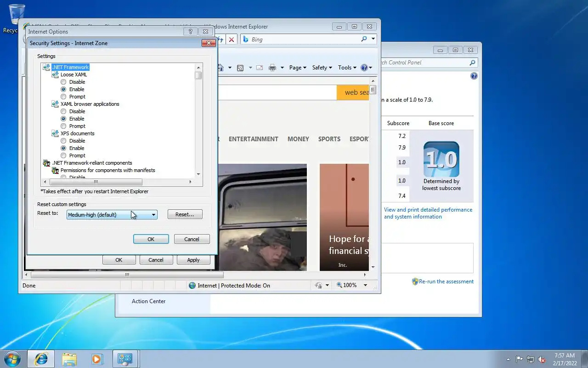The image size is (588, 368).
Task: Open the search provider dropdown arrow
Action: click(x=373, y=40)
